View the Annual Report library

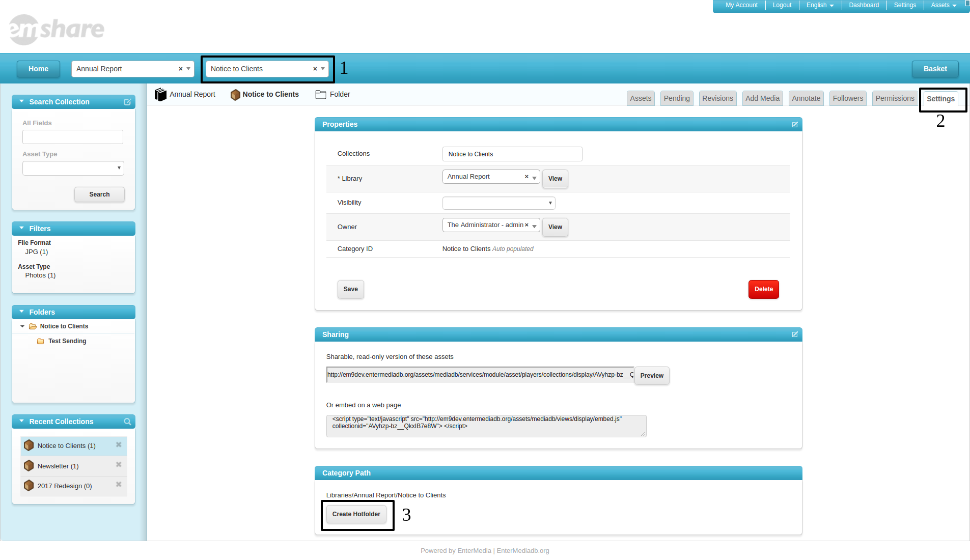555,179
